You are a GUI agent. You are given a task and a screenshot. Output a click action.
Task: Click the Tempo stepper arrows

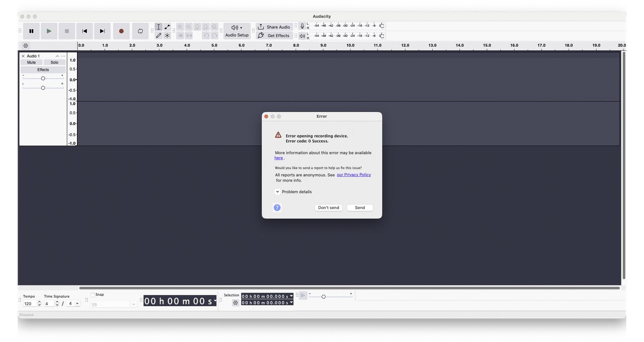pos(39,304)
